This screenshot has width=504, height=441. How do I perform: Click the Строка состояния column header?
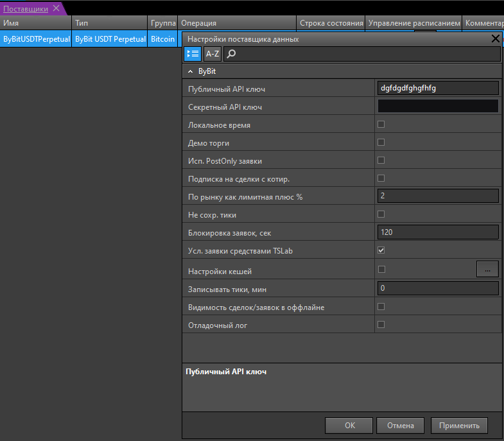click(331, 23)
